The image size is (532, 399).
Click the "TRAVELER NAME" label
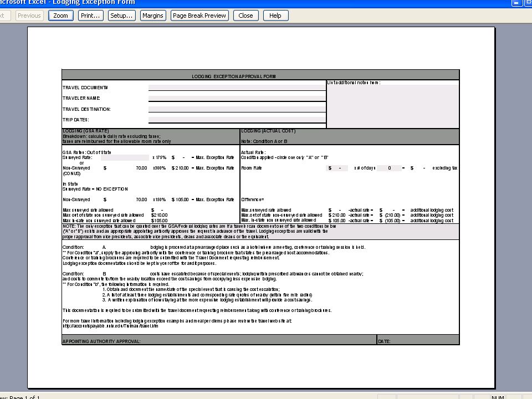[81, 98]
